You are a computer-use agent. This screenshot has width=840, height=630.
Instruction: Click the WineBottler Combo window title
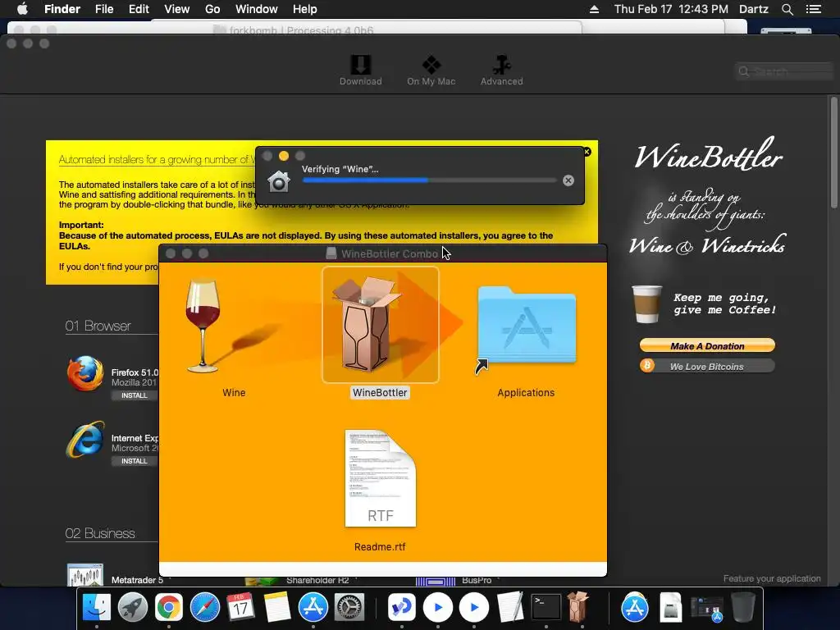point(390,254)
